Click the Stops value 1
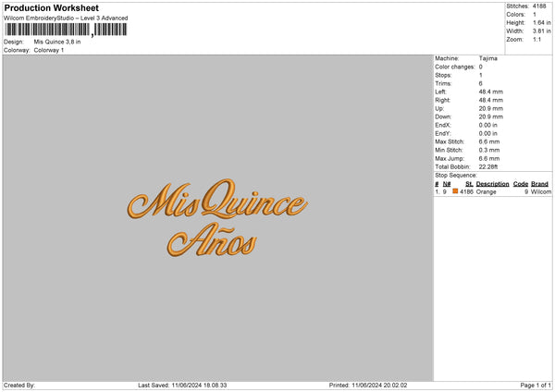Image resolution: width=555 pixels, height=392 pixels. 481,75
